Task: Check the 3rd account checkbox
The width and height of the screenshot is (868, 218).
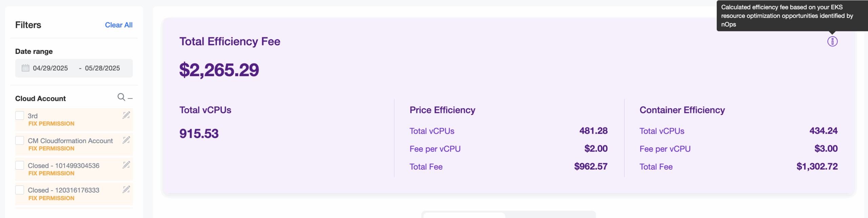Action: [x=20, y=115]
